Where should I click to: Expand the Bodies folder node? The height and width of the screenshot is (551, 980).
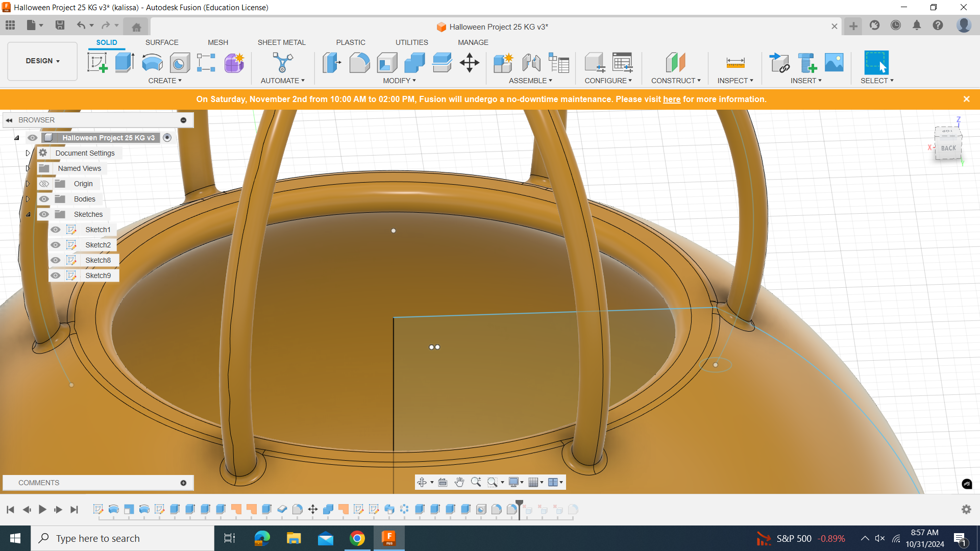(x=28, y=199)
